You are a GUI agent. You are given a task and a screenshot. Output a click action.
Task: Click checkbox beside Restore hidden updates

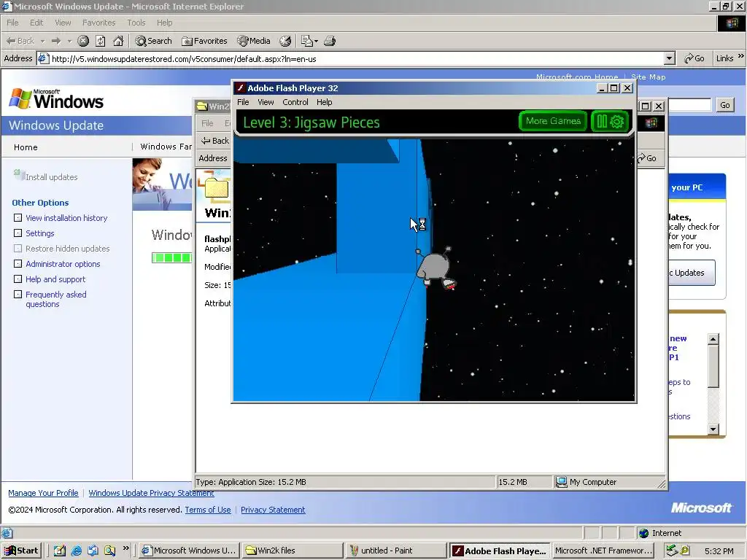tap(18, 248)
